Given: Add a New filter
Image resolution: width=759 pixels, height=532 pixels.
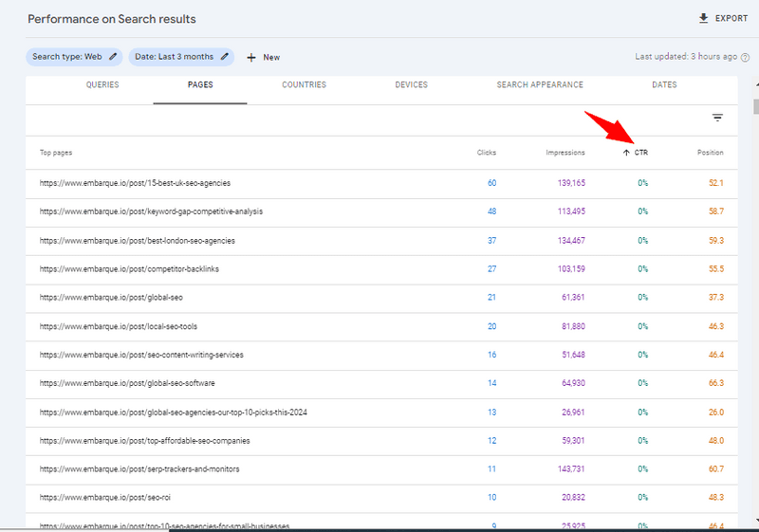Looking at the screenshot, I should pos(264,58).
